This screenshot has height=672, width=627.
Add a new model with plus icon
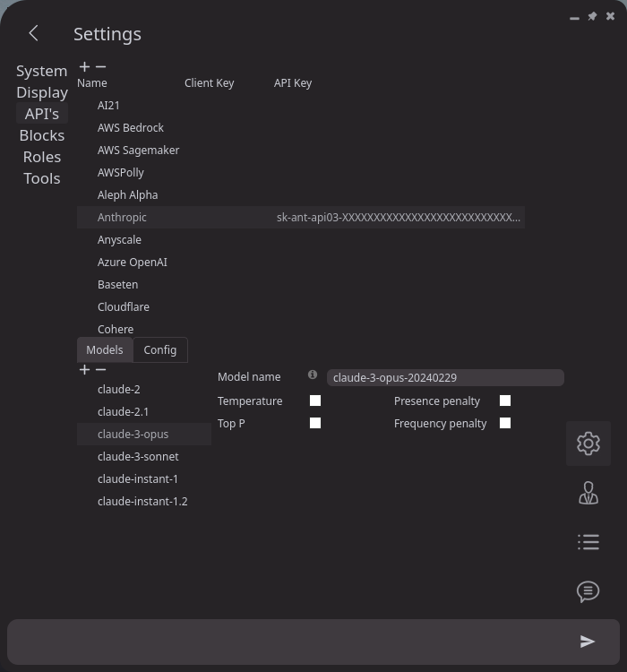coord(85,369)
